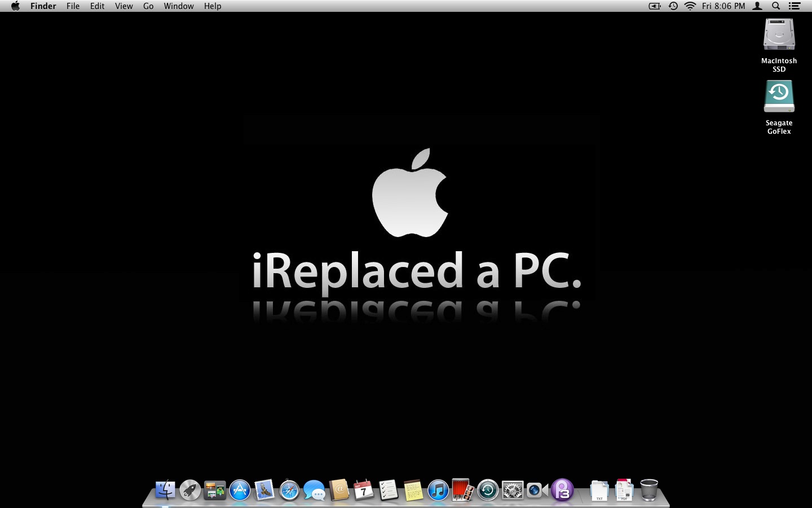The height and width of the screenshot is (508, 812).
Task: Click the Fri 8:06 PM clock
Action: tap(723, 6)
